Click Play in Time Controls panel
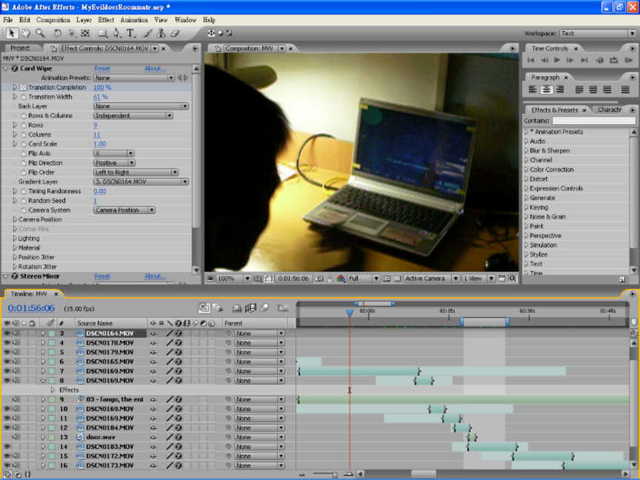 (556, 60)
